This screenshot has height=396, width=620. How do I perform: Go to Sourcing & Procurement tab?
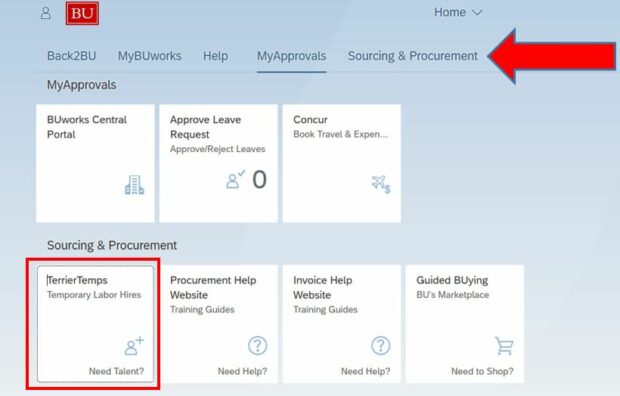pyautogui.click(x=413, y=56)
